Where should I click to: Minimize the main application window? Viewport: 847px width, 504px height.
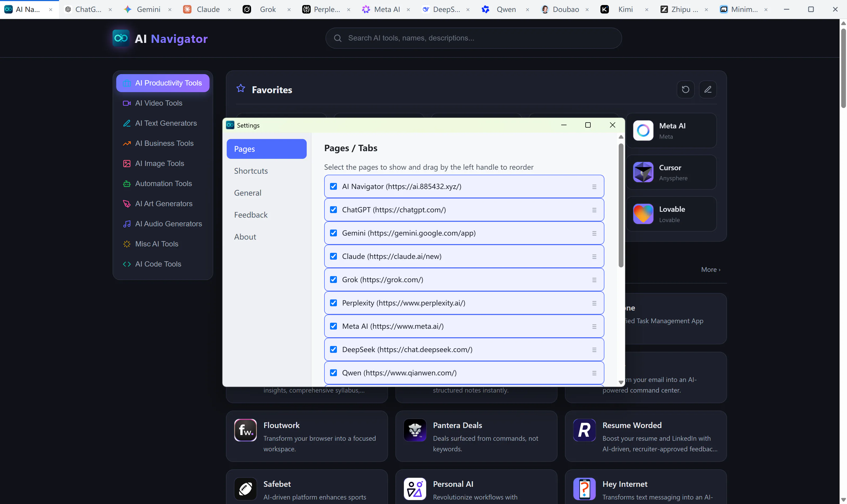[787, 10]
